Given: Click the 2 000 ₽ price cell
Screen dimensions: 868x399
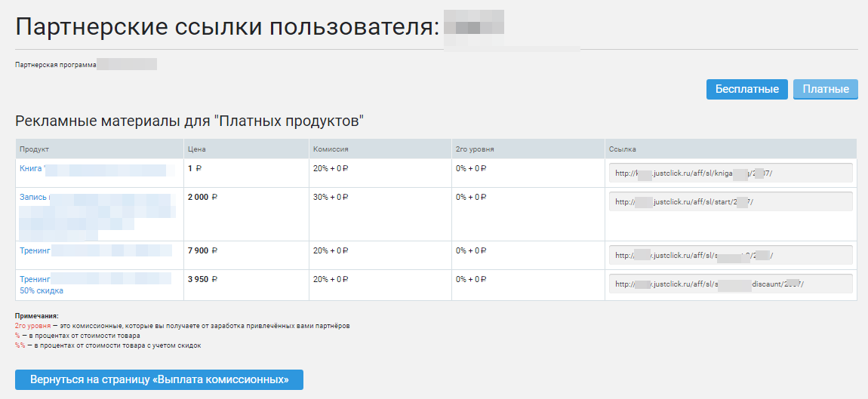Looking at the screenshot, I should 202,198.
